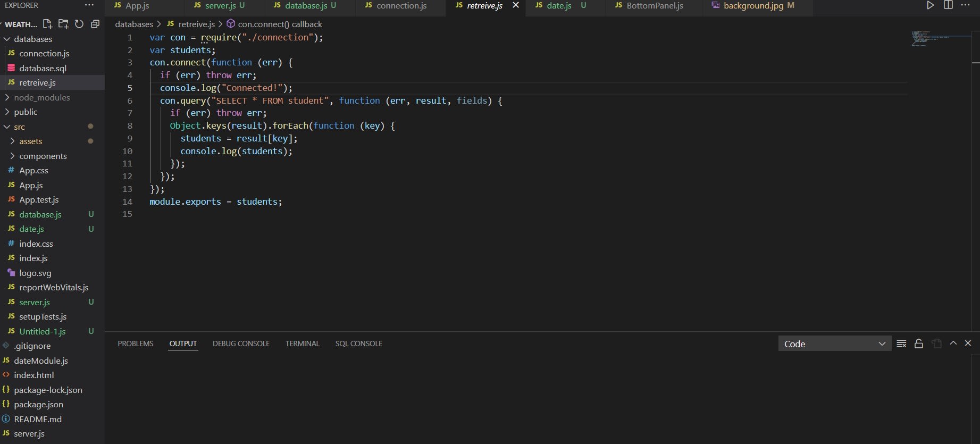Collapse the src folder
The width and height of the screenshot is (980, 444).
19,127
